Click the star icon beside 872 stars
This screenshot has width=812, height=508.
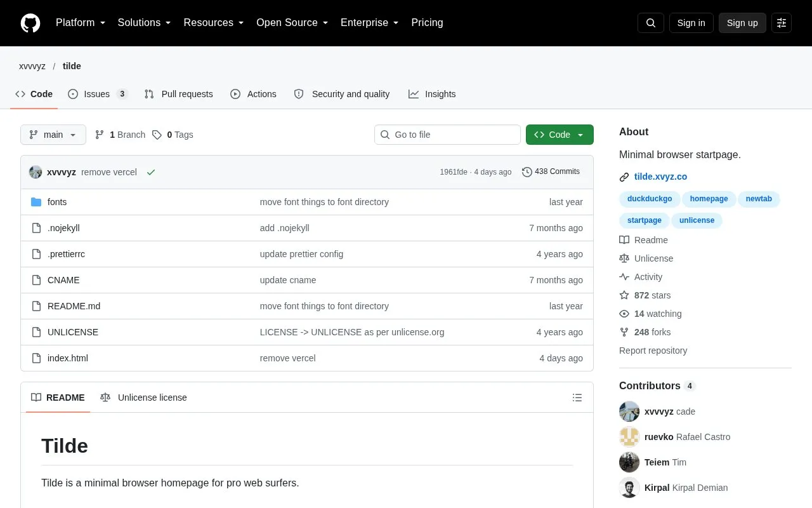624,295
